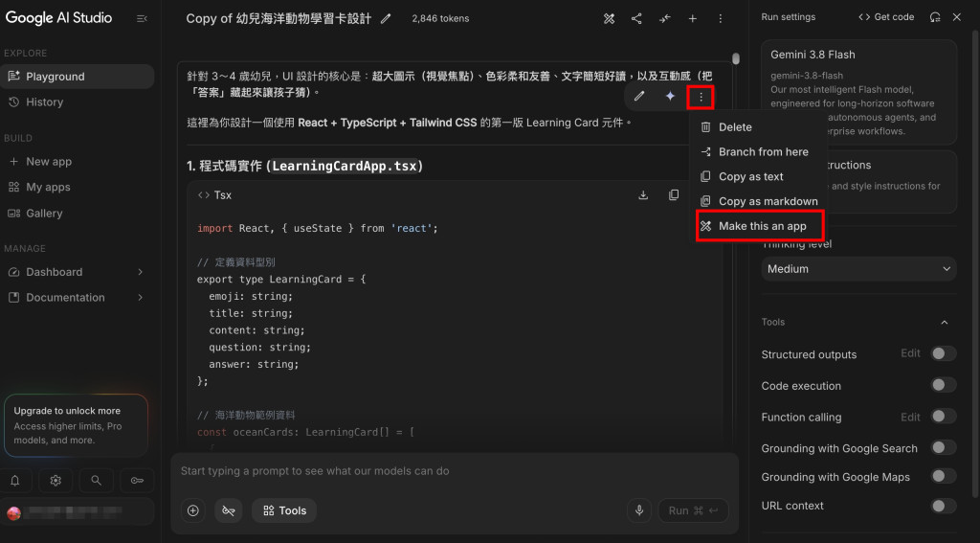This screenshot has height=543, width=980.
Task: Share the prompt via share icon
Action: pos(636,19)
